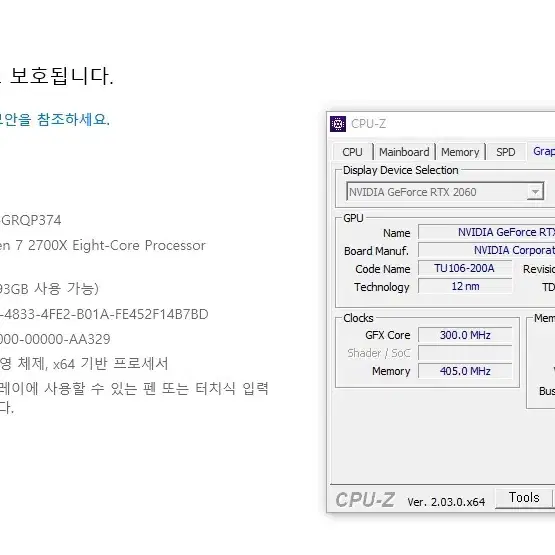Viewport: 555px width, 555px height.
Task: Click the CPU-Z logo at the bottom
Action: click(x=365, y=500)
